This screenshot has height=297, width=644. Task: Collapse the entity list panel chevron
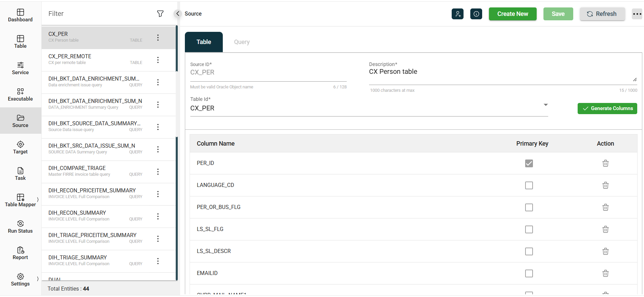tap(178, 14)
